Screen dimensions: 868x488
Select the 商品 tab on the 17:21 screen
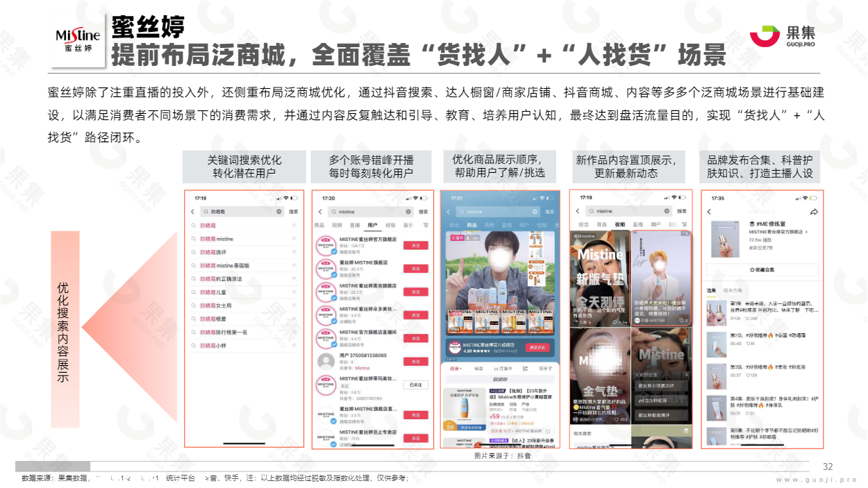tap(472, 226)
